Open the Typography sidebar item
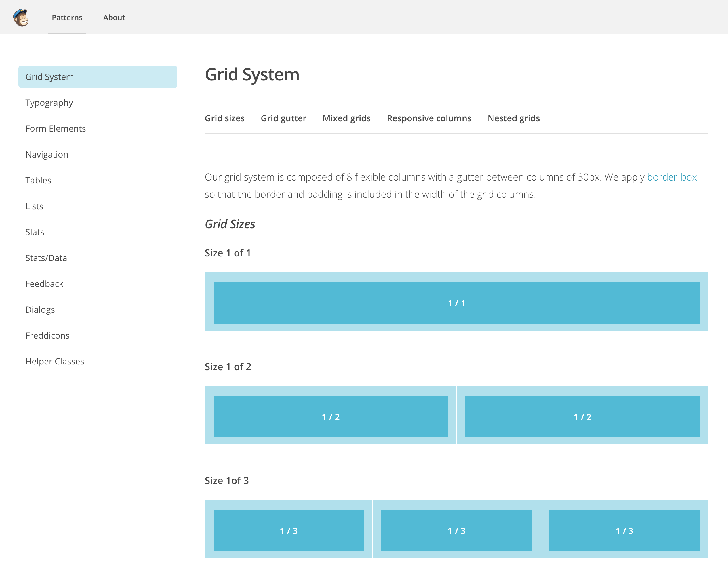This screenshot has height=572, width=728. (x=49, y=103)
